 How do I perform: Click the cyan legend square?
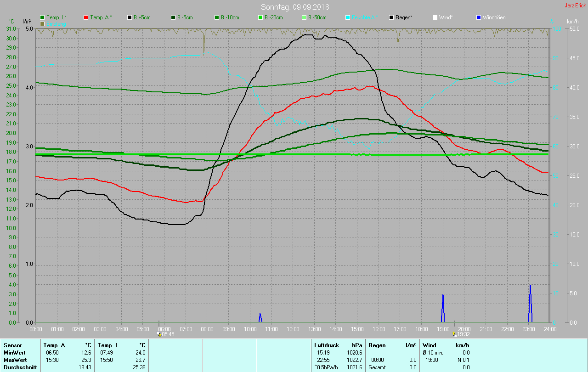point(348,17)
